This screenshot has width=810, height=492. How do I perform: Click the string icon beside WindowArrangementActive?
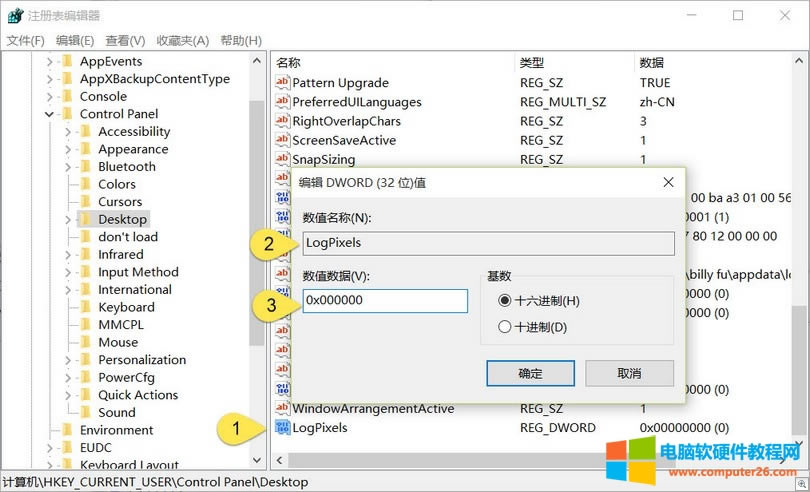tap(282, 408)
